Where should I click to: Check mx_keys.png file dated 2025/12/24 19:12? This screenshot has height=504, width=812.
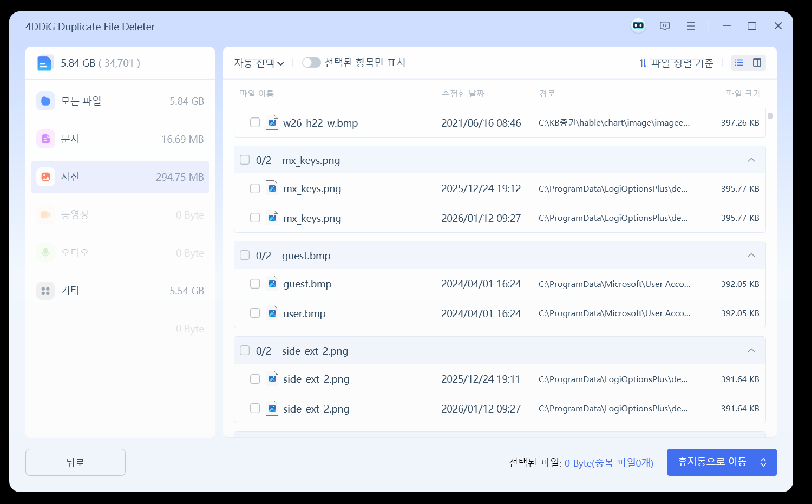[x=255, y=188]
